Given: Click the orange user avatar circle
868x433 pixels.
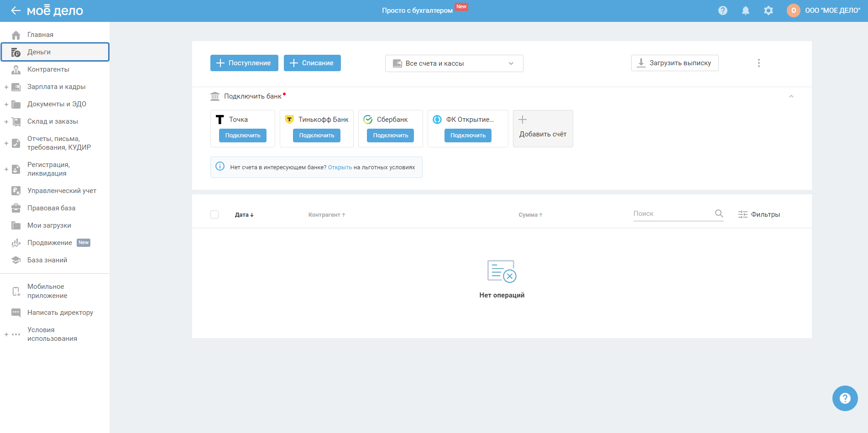Looking at the screenshot, I should 794,10.
